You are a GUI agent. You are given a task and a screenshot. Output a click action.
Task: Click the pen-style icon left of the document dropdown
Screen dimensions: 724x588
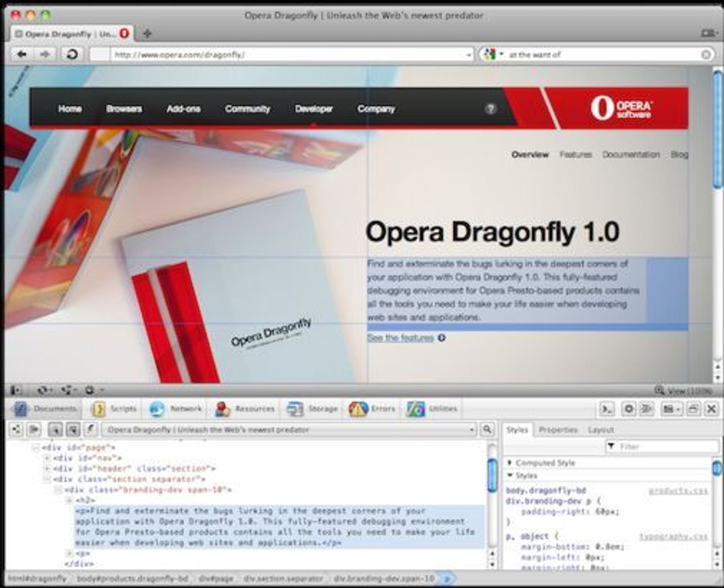pos(90,430)
